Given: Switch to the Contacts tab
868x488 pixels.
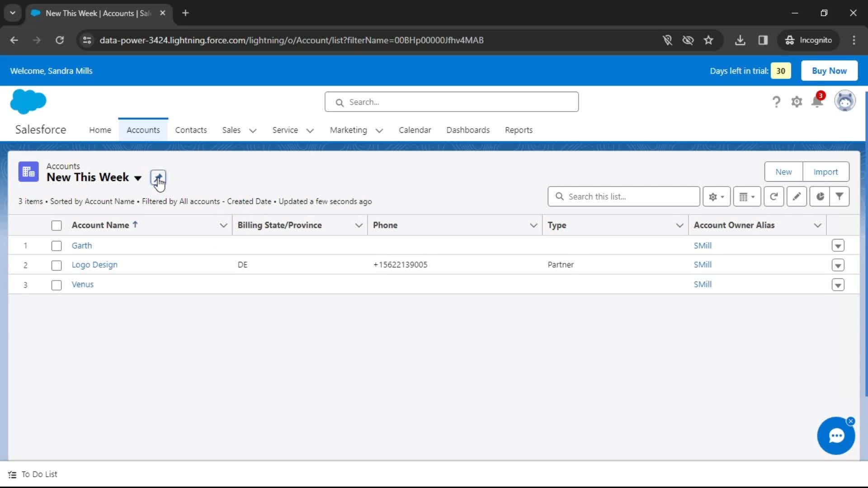Looking at the screenshot, I should tap(191, 130).
